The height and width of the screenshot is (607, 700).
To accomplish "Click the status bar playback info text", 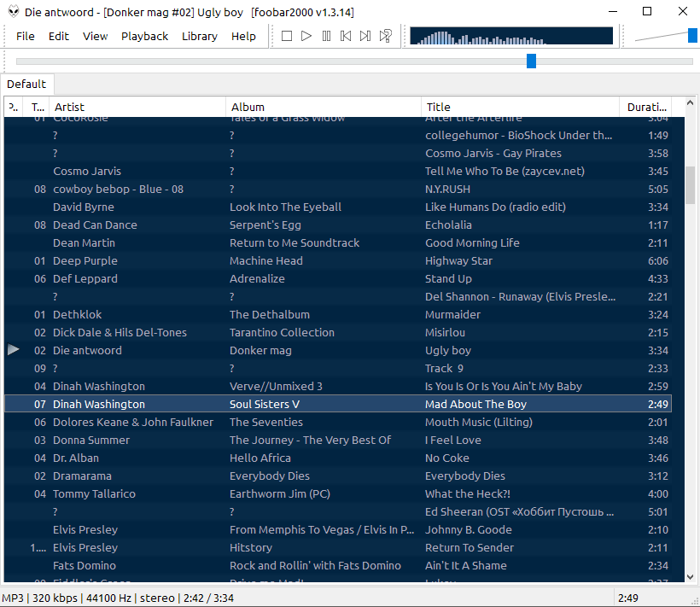I will tap(118, 598).
